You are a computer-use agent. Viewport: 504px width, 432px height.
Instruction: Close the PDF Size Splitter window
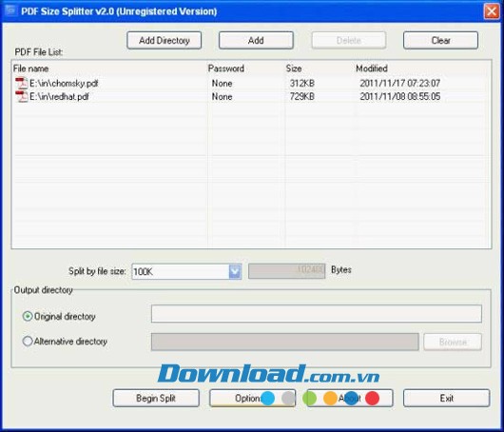(492, 11)
